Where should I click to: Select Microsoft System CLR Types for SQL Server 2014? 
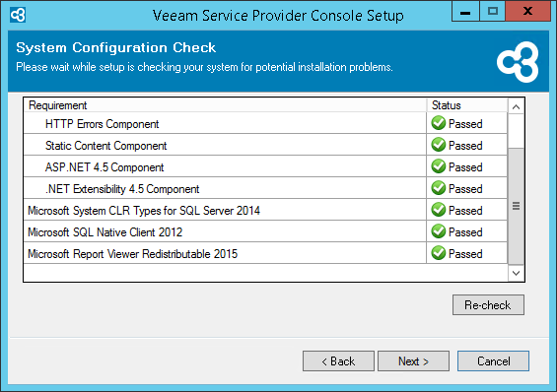click(x=265, y=210)
